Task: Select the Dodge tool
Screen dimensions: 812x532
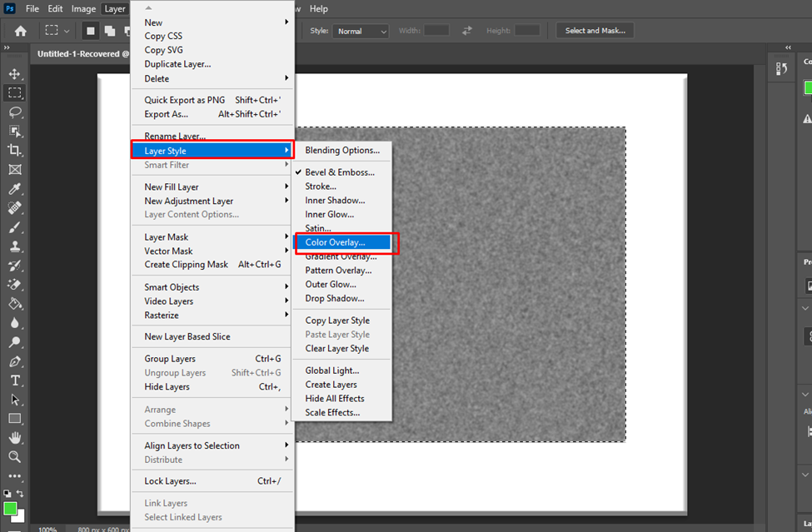Action: tap(14, 342)
